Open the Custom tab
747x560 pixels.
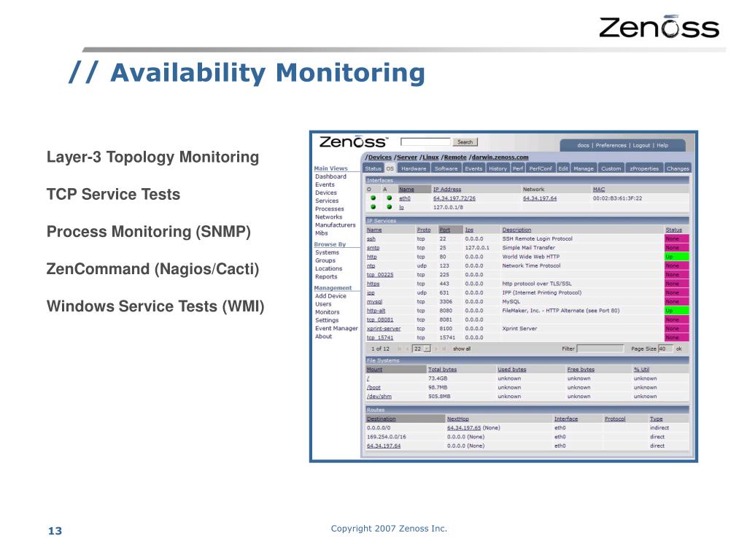[611, 168]
